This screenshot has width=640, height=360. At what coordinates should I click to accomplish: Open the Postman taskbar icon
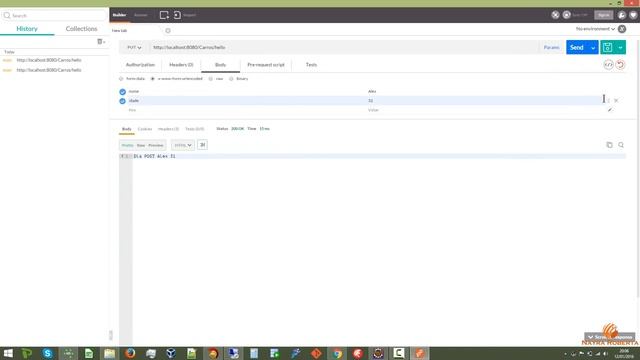(420, 353)
